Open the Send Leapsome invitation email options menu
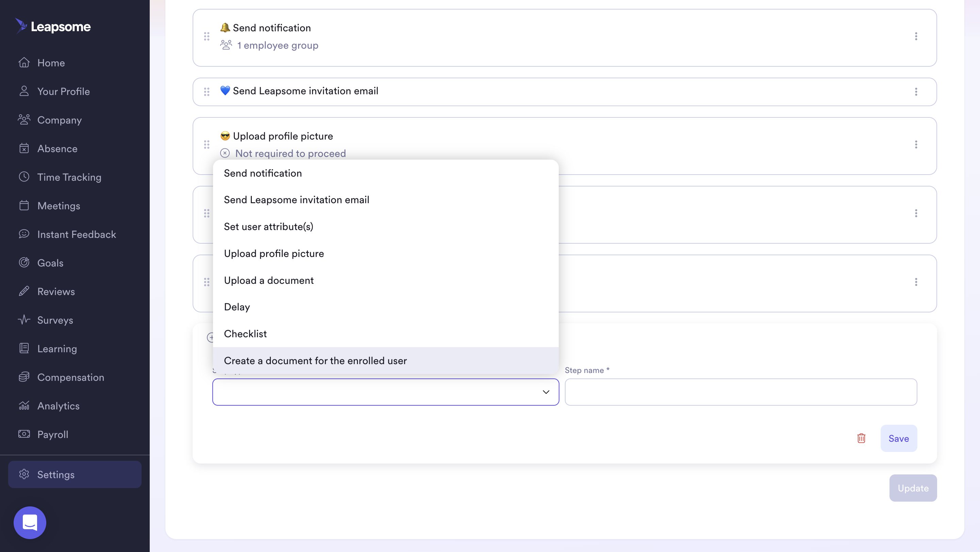The width and height of the screenshot is (980, 552). [916, 92]
